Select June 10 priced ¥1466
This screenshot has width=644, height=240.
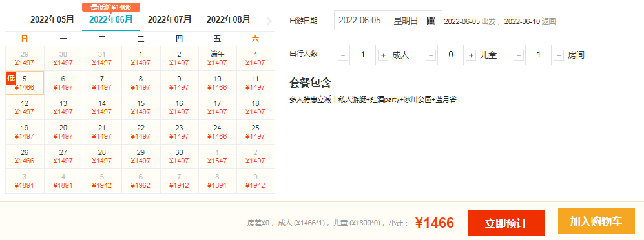217,83
